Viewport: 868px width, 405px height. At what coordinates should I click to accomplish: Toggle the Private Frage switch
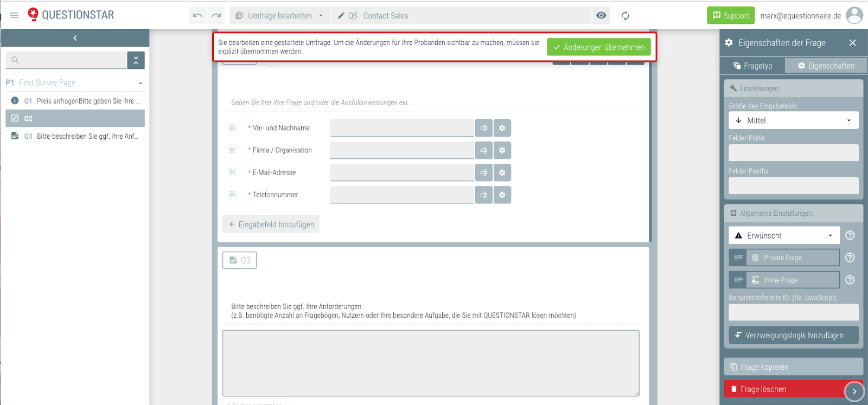click(x=738, y=258)
